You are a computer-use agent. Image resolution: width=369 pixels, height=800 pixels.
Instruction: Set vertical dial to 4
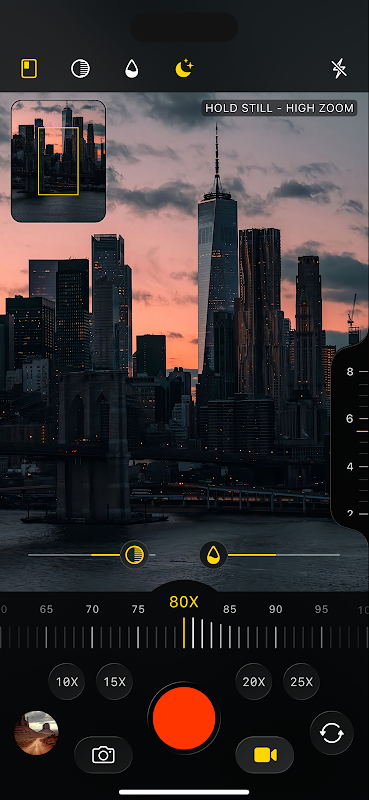point(350,466)
